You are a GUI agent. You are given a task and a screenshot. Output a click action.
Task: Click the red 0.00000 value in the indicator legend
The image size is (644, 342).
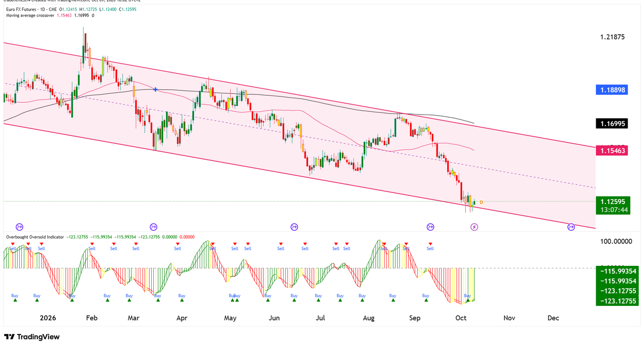point(186,237)
